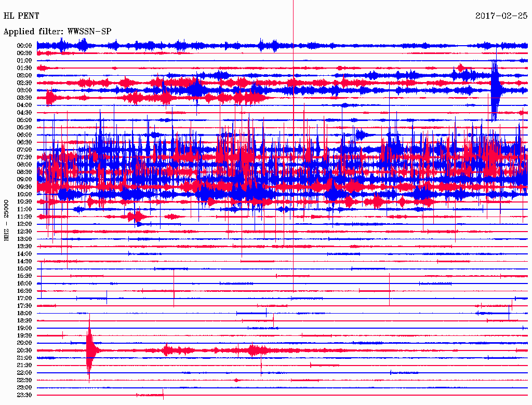Click the 11:00 time label
The image size is (532, 405).
(x=24, y=209)
